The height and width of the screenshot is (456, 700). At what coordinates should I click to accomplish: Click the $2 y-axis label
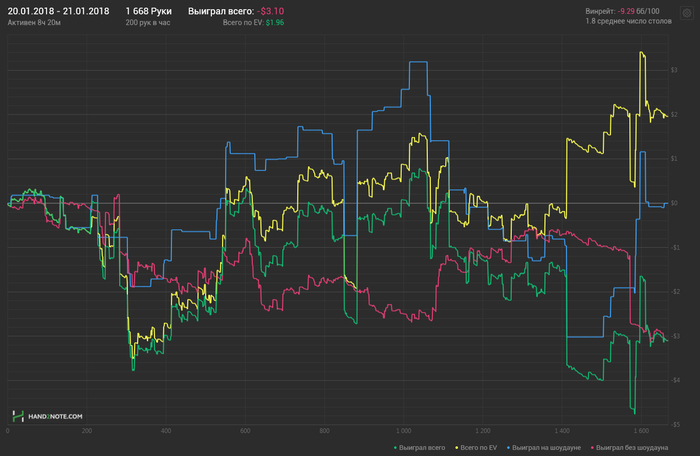click(674, 114)
